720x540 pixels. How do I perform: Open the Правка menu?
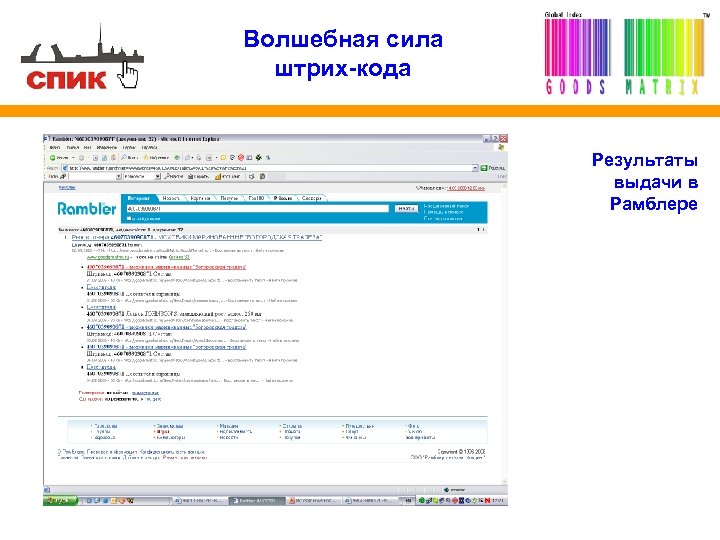tap(73, 147)
